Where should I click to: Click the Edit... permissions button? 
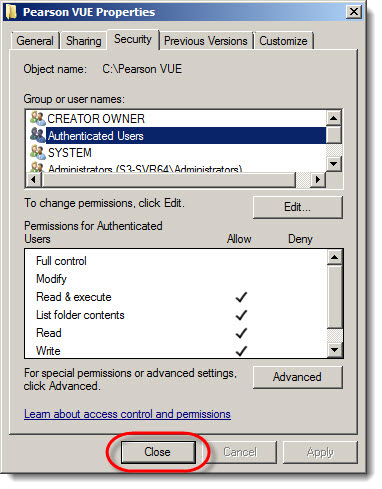coord(297,207)
